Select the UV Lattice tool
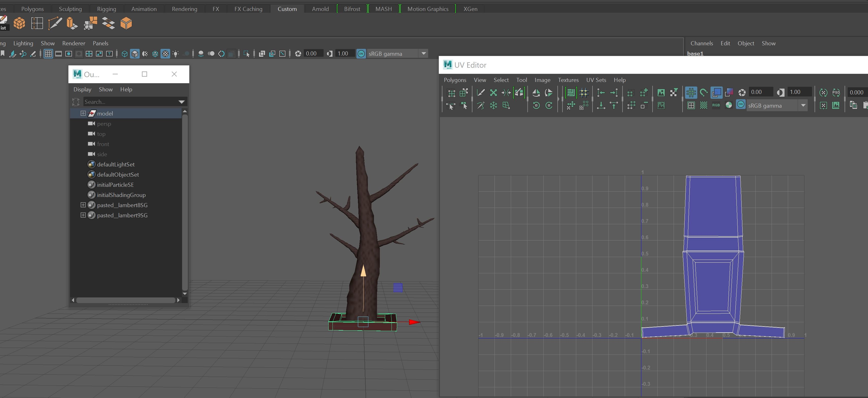Viewport: 868px width, 398px height. point(507,106)
